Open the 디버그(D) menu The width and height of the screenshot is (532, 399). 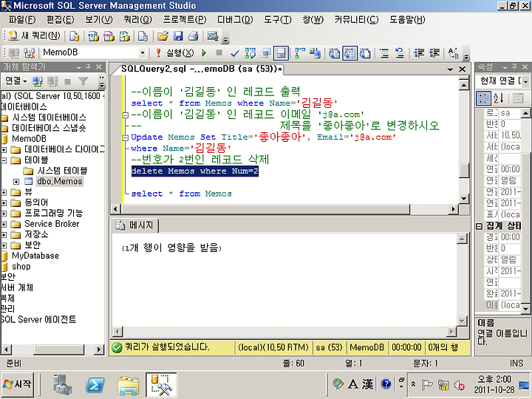coord(235,20)
